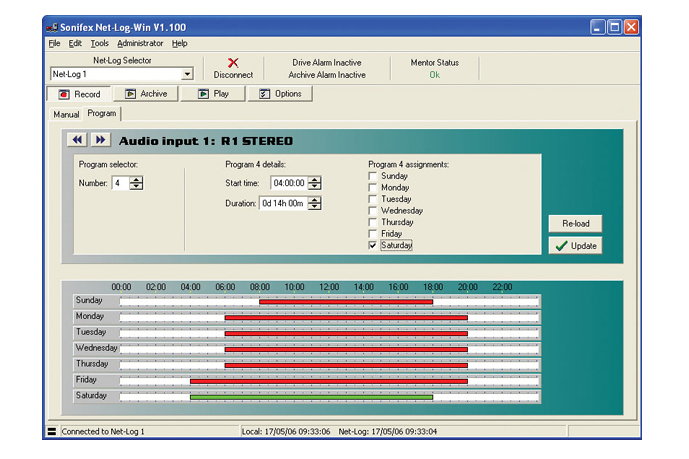Enable Monday assignment checkbox

373,188
